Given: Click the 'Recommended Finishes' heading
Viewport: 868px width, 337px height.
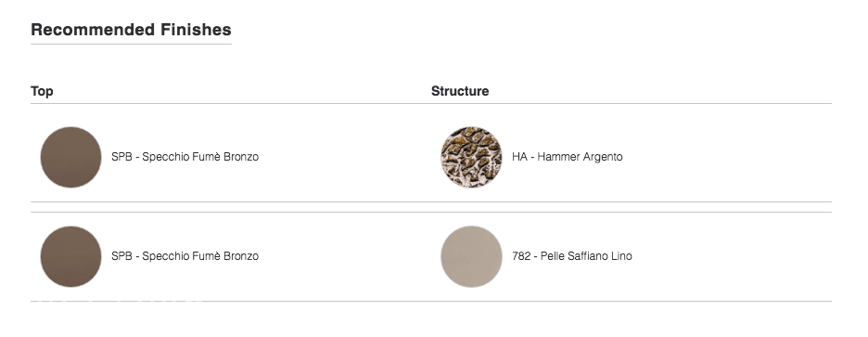Looking at the screenshot, I should [131, 30].
